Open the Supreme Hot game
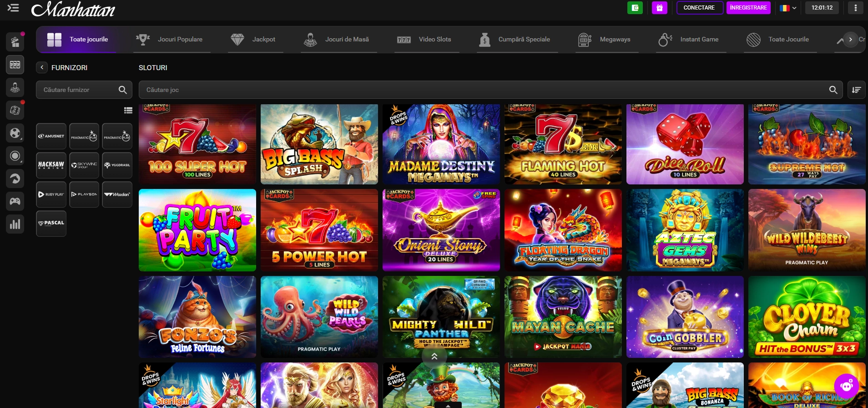Viewport: 868px width, 408px height. click(x=807, y=144)
